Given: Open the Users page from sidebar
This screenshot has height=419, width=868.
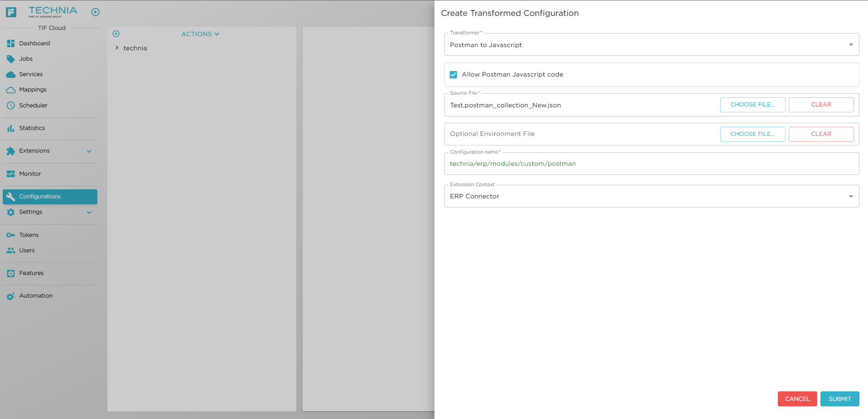Looking at the screenshot, I should [x=27, y=250].
